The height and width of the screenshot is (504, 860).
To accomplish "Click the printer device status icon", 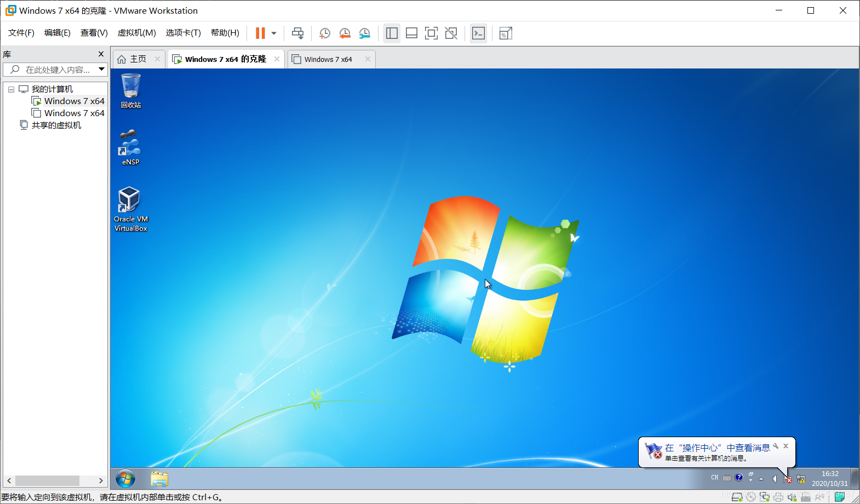I will (x=778, y=497).
